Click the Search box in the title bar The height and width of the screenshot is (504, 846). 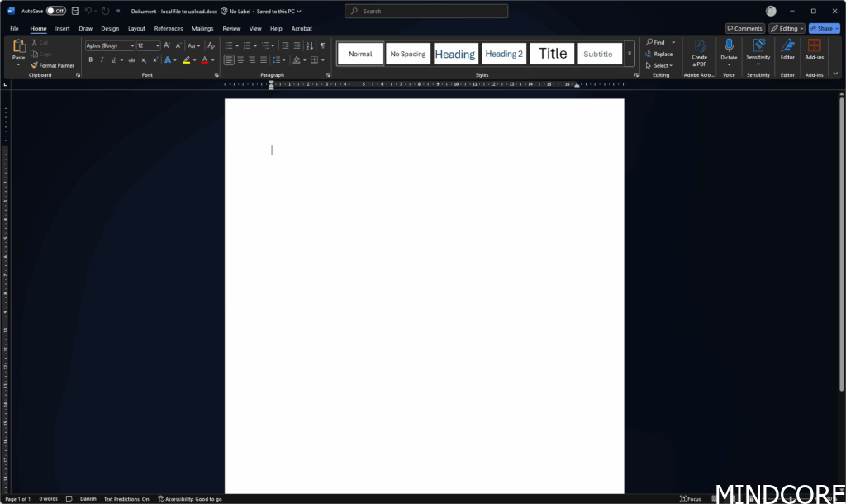click(426, 11)
